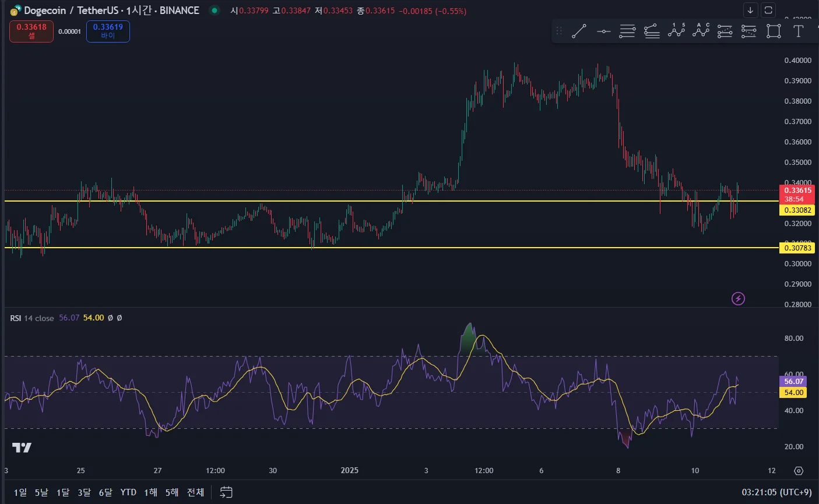Screen dimensions: 819x504
Task: Click the red 0.33618 sell button
Action: click(31, 31)
